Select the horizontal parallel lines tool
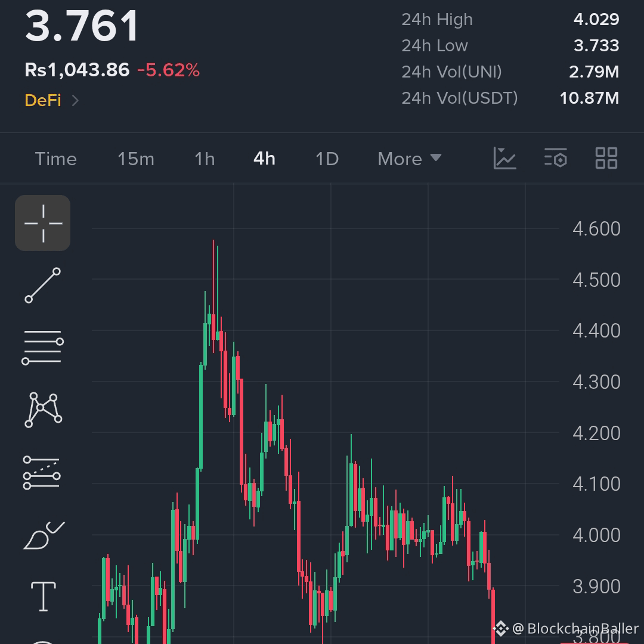 (43, 348)
